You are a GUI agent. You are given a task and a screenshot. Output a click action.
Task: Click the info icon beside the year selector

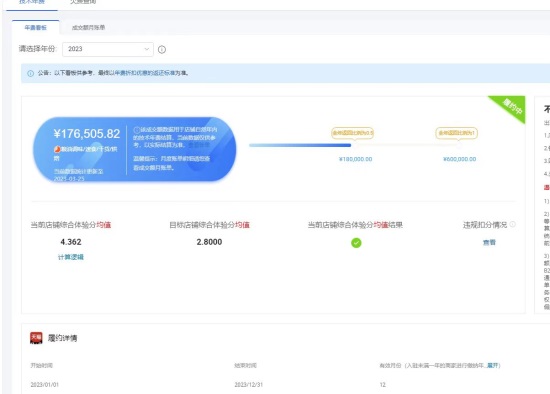162,49
